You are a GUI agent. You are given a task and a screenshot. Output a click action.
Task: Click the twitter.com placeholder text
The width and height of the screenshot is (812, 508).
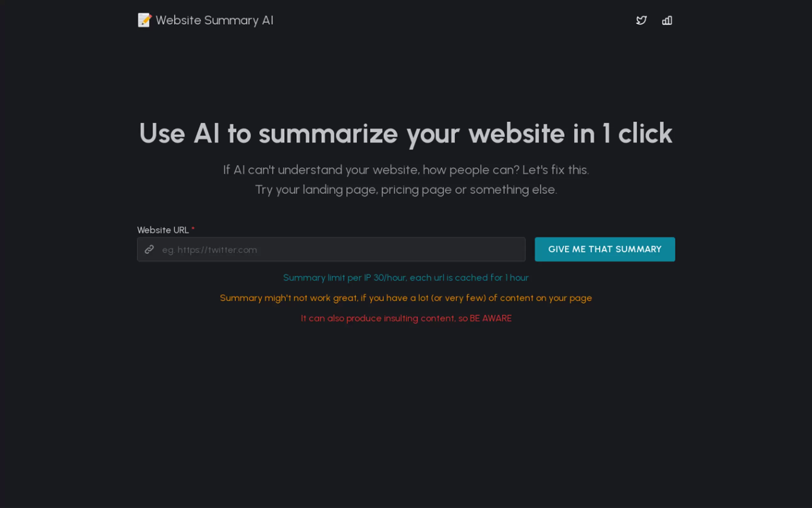click(x=209, y=250)
